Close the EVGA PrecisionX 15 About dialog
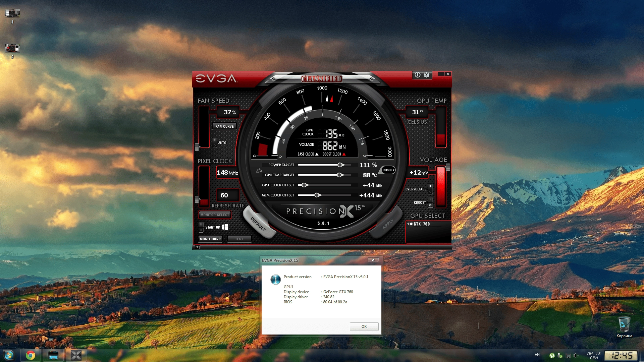Screen dimensions: 644x362 click(x=373, y=260)
